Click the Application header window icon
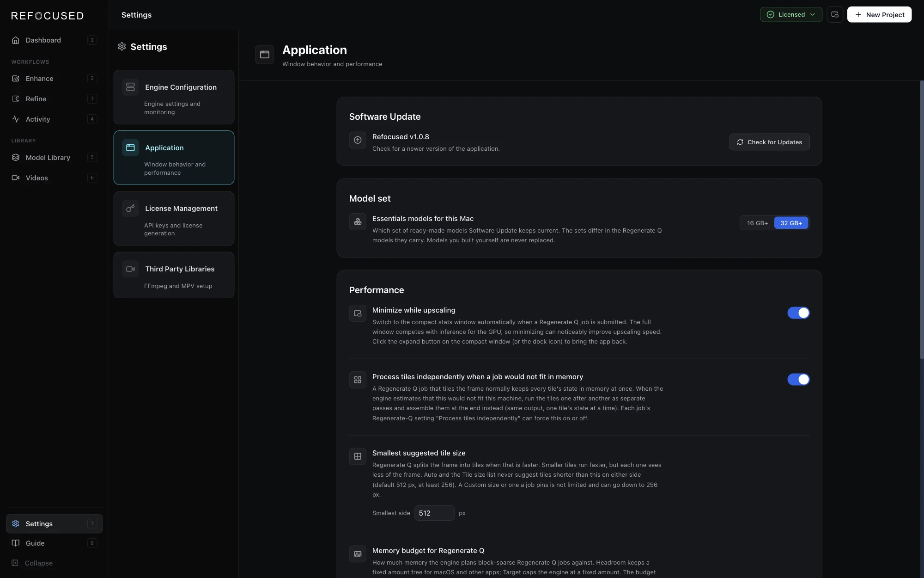 coord(265,55)
